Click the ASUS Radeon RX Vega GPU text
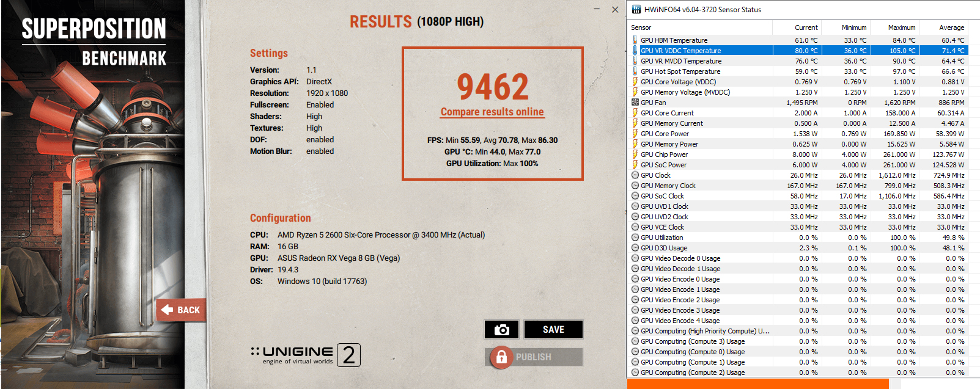 coord(339,258)
